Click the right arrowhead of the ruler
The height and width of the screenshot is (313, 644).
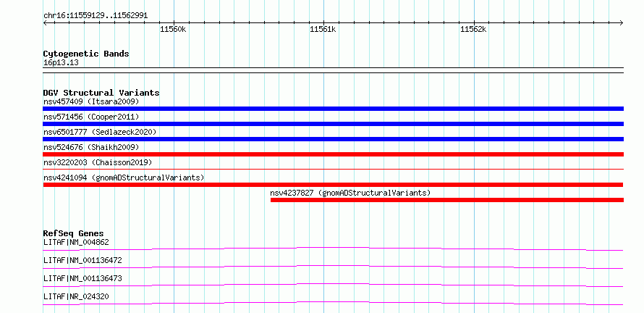coord(622,23)
